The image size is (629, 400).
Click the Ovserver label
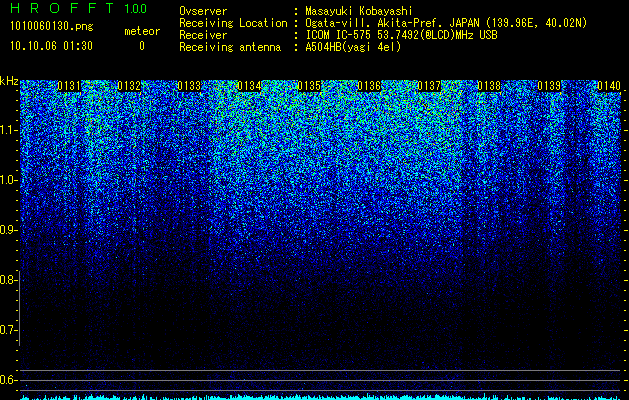[x=203, y=11]
